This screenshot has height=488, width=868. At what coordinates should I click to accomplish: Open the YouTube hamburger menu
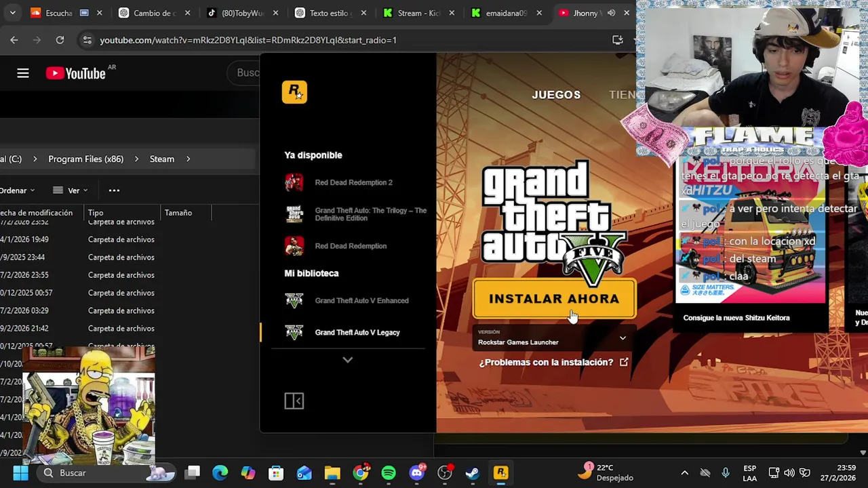tap(23, 73)
